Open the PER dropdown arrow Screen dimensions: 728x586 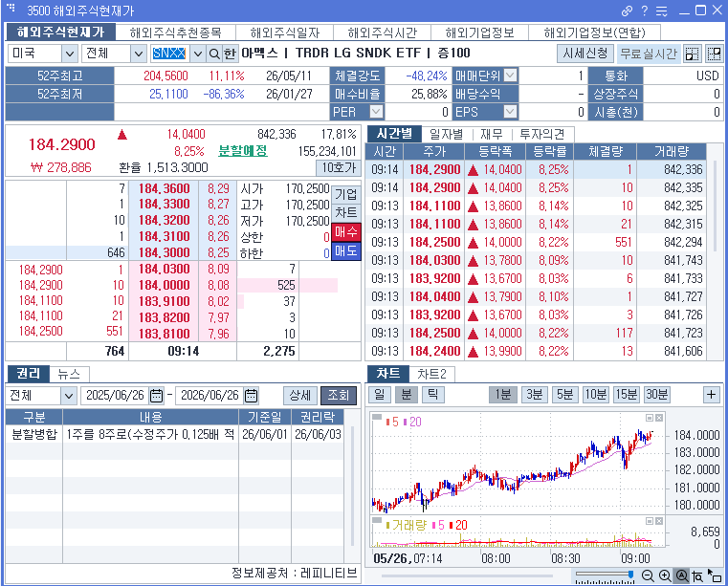[x=376, y=112]
